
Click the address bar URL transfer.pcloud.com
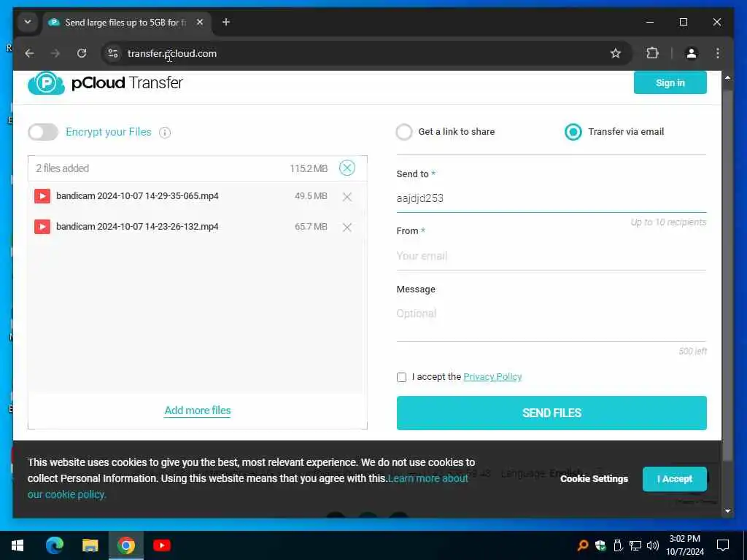172,53
